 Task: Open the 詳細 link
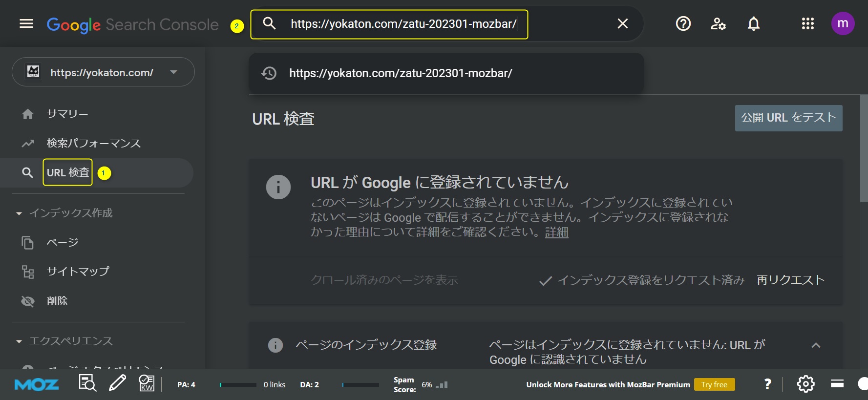557,232
